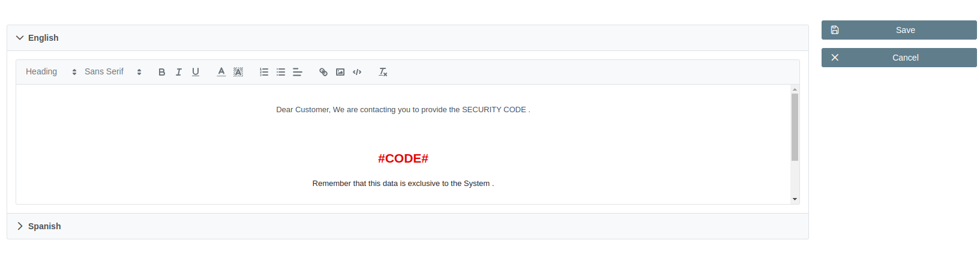Viewport: 980px width, 261px height.
Task: Open the text alignment options
Action: pos(298,72)
